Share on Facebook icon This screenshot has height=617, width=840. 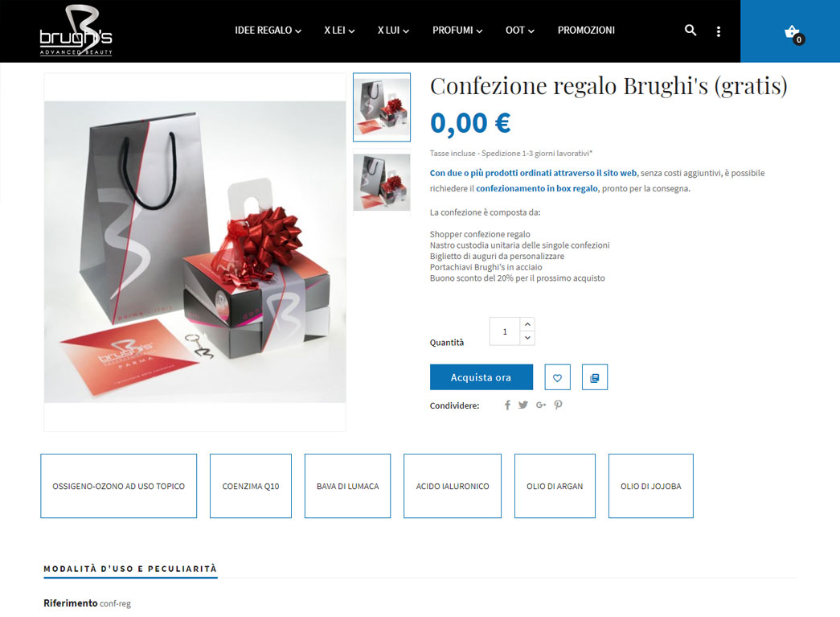tap(507, 405)
